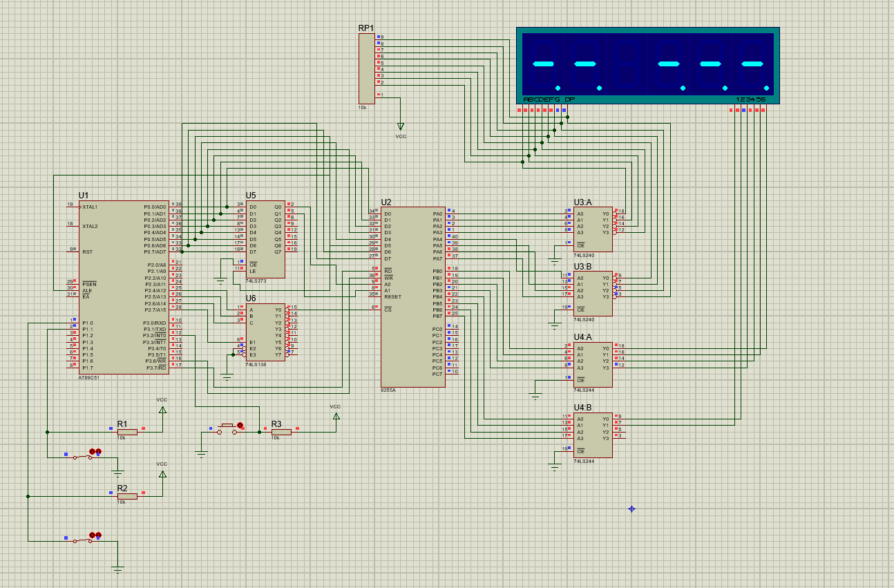Screen dimensions: 894x588
Task: Select the VCC terminal right of R3
Action: point(336,415)
